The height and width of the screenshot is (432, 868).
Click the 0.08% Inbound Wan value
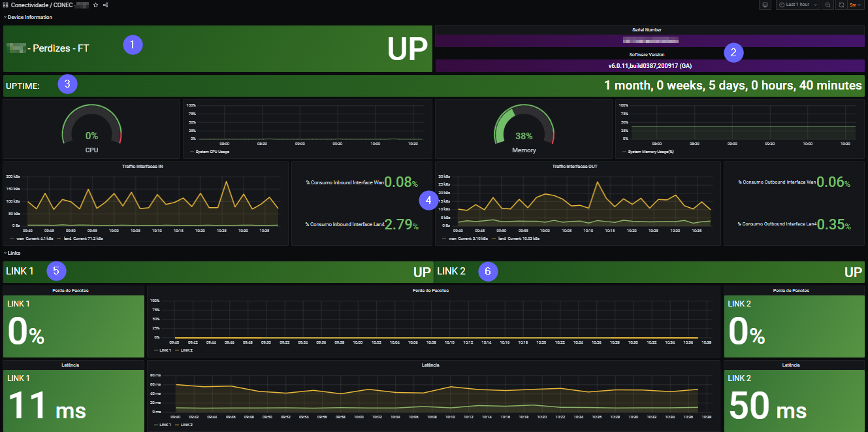pyautogui.click(x=401, y=182)
